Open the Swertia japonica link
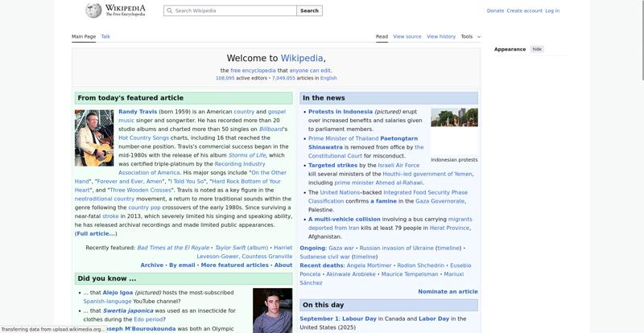 pyautogui.click(x=128, y=310)
